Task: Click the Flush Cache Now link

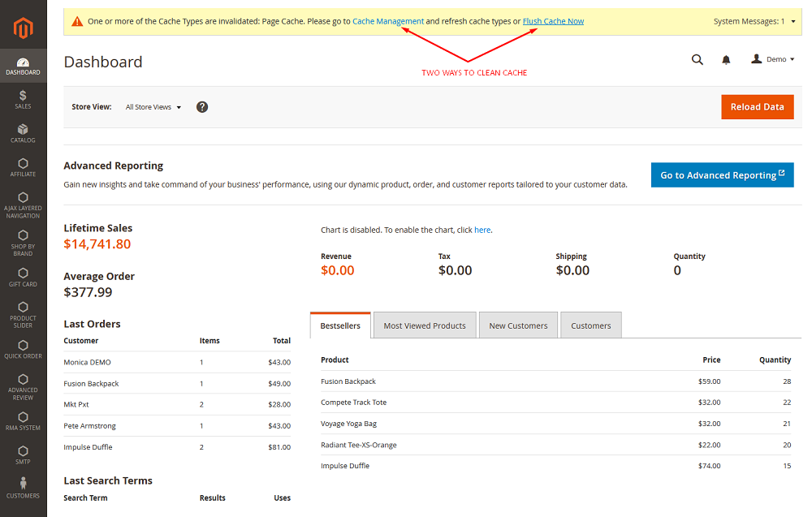Action: [x=553, y=21]
